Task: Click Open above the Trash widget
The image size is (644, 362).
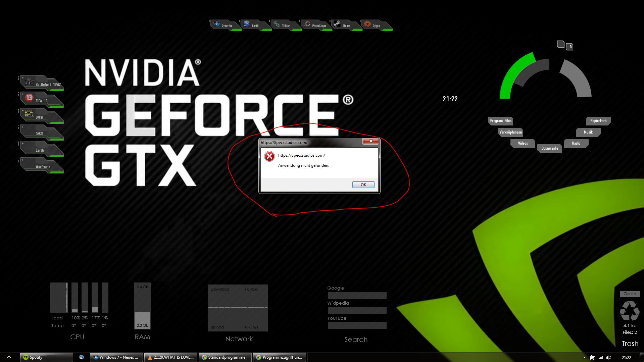Action: pyautogui.click(x=630, y=294)
